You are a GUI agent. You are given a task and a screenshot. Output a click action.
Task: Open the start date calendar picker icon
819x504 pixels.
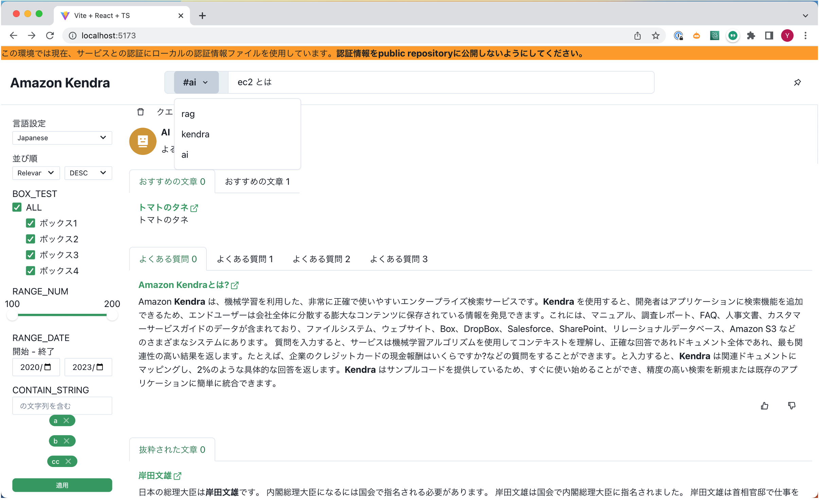pyautogui.click(x=48, y=367)
